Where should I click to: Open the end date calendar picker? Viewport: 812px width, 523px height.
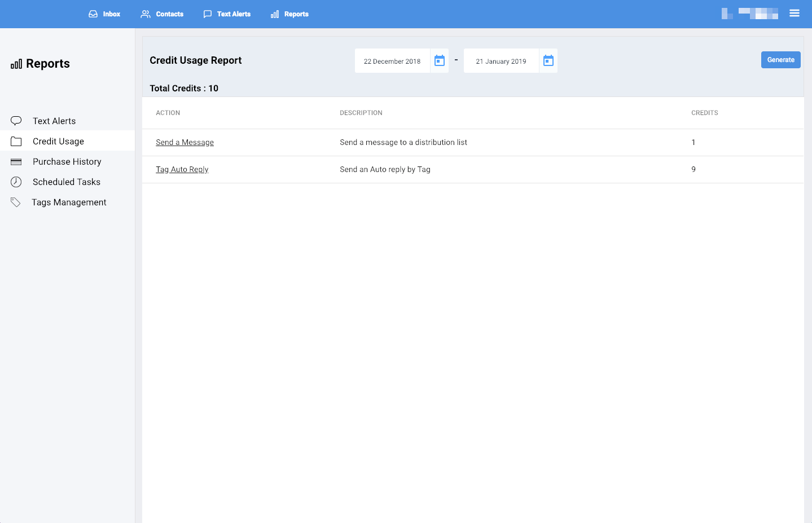[548, 60]
